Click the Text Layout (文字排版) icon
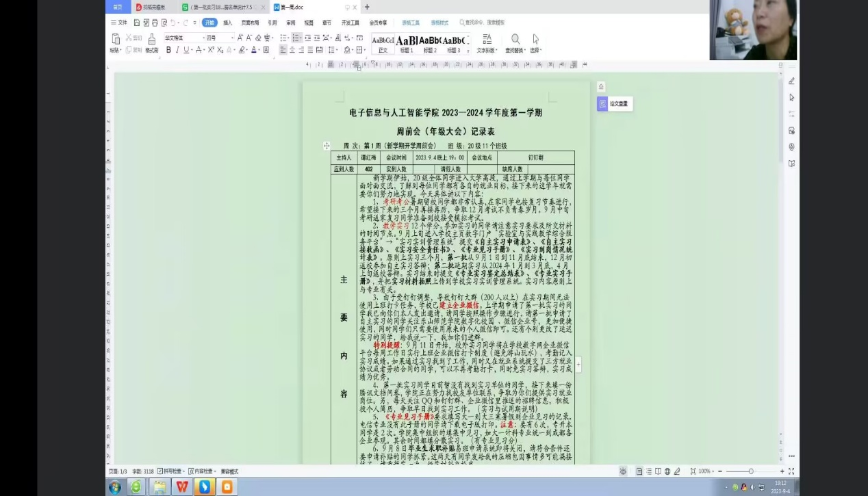This screenshot has height=496, width=868. point(487,40)
